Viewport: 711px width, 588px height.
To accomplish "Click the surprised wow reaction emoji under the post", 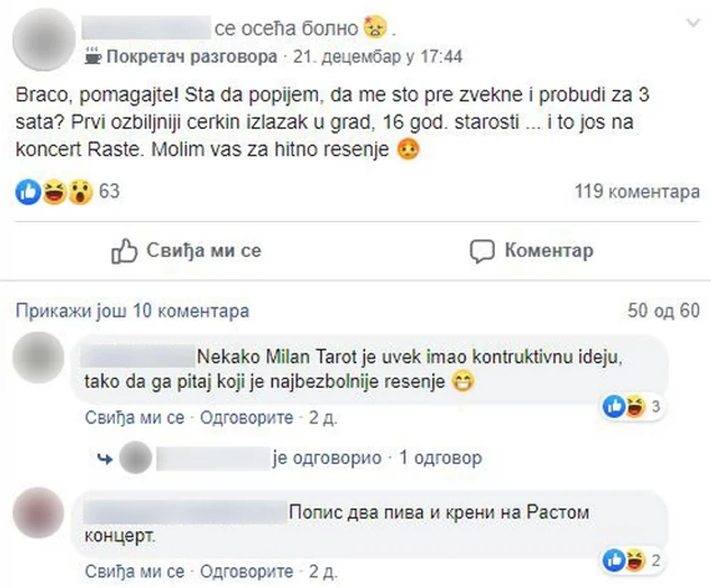I will click(80, 192).
